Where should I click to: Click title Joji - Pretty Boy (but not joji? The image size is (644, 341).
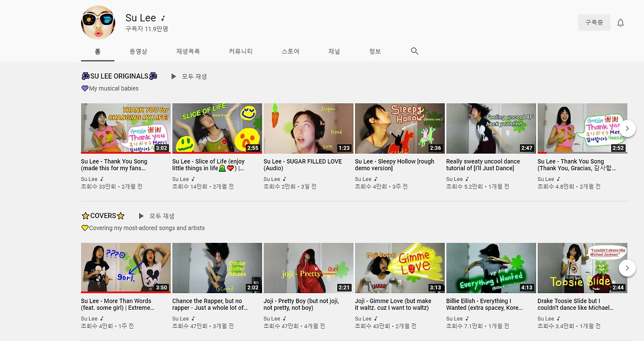click(x=302, y=304)
